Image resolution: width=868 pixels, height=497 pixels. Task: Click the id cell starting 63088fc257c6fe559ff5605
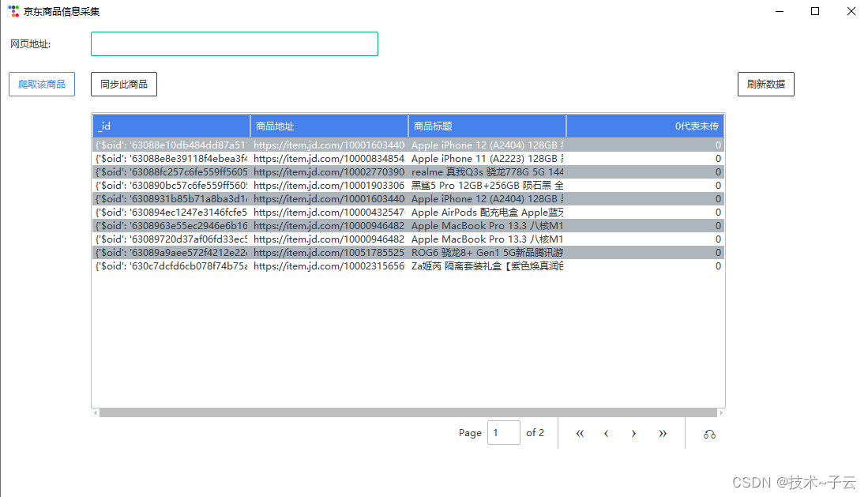pos(171,171)
